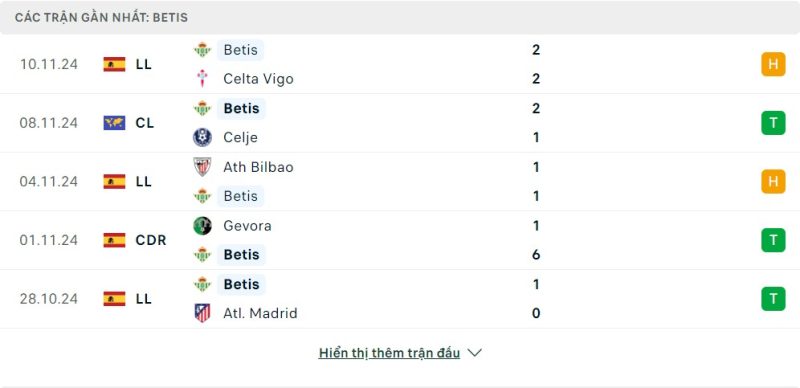Click the Spanish flag beside CDR
The image size is (800, 388).
point(114,240)
